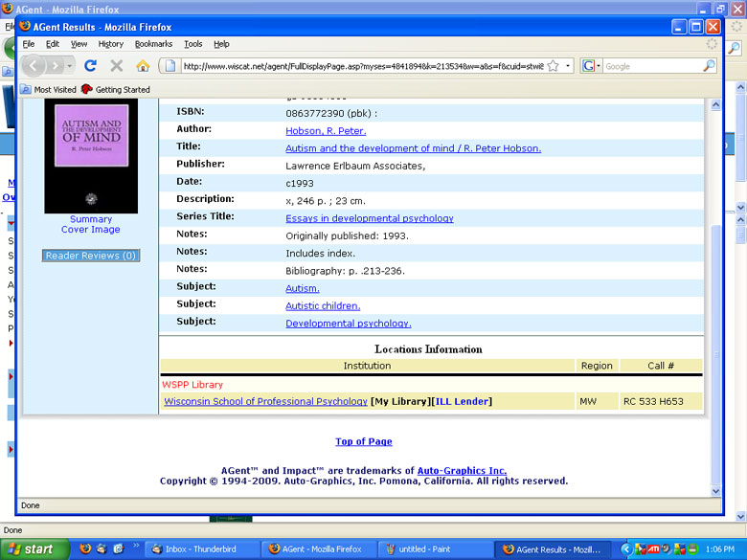Open the File menu
Image resolution: width=747 pixels, height=560 pixels.
29,44
